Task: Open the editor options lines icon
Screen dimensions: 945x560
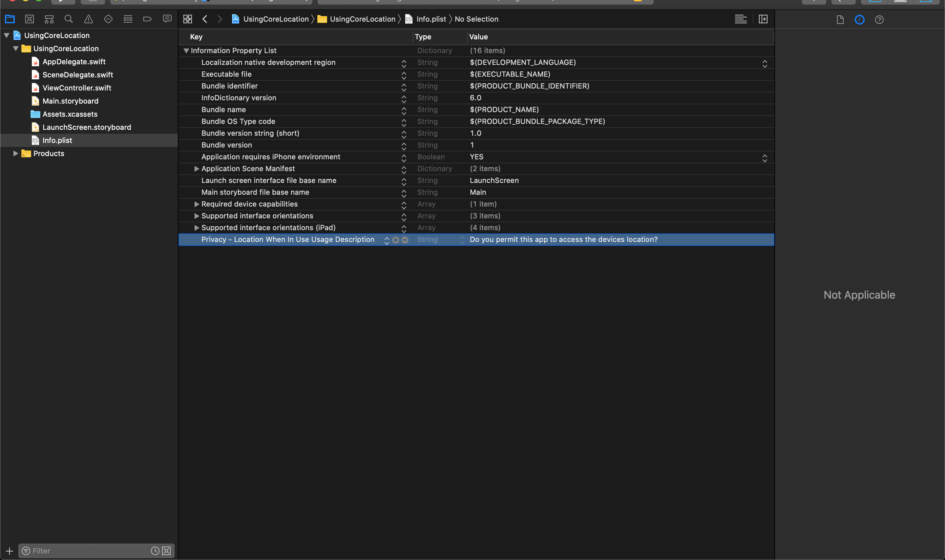Action: [x=740, y=19]
